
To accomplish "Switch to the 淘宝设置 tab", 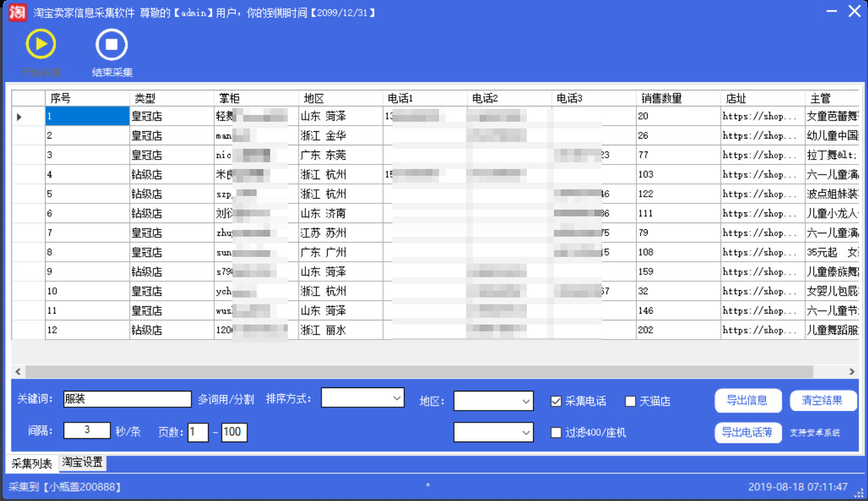I will pos(81,462).
